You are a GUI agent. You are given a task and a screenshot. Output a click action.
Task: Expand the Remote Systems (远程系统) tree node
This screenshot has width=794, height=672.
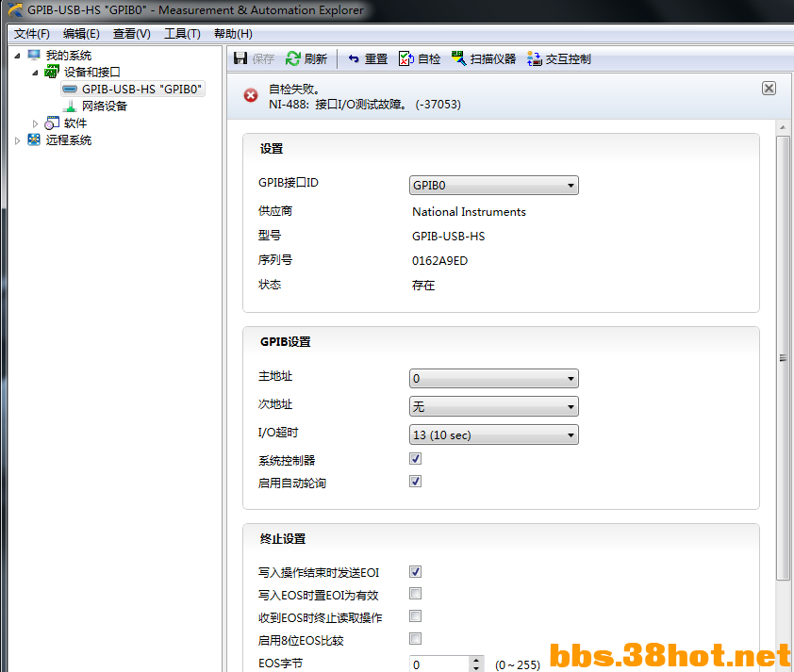pyautogui.click(x=17, y=140)
